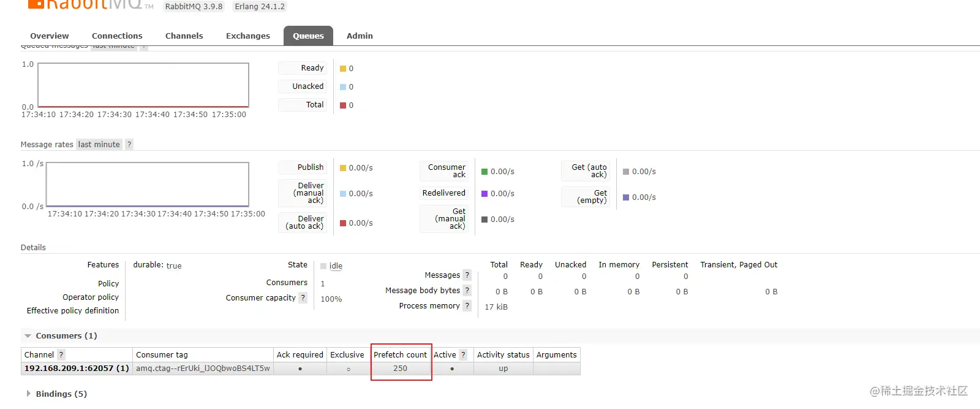Click the help icon in the Active column header
This screenshot has width=980, height=409.
coord(463,354)
